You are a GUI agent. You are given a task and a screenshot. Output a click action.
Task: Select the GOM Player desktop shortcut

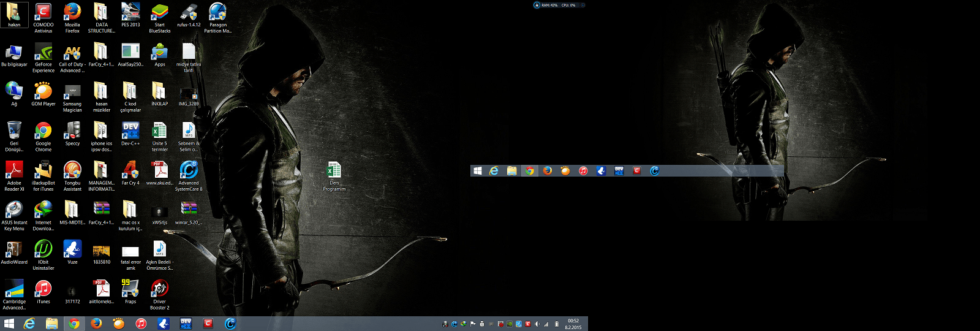(43, 94)
